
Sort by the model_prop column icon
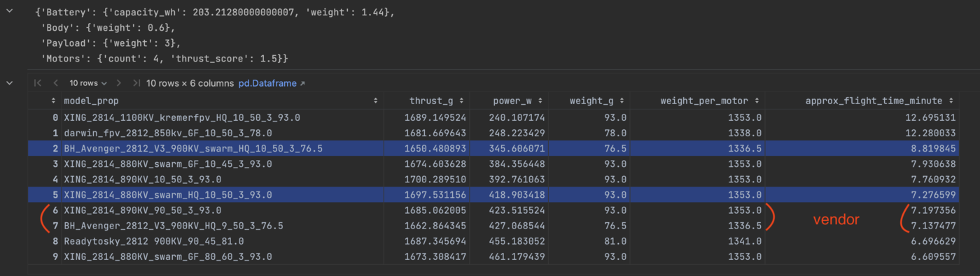coord(377,101)
